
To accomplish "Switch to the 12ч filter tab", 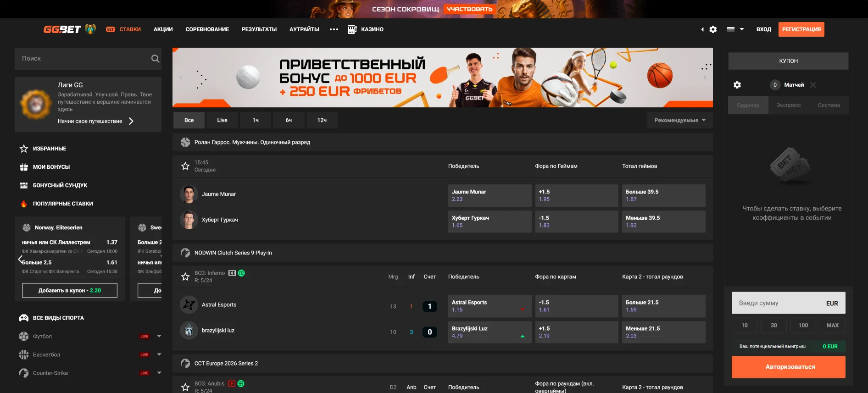I will click(322, 120).
